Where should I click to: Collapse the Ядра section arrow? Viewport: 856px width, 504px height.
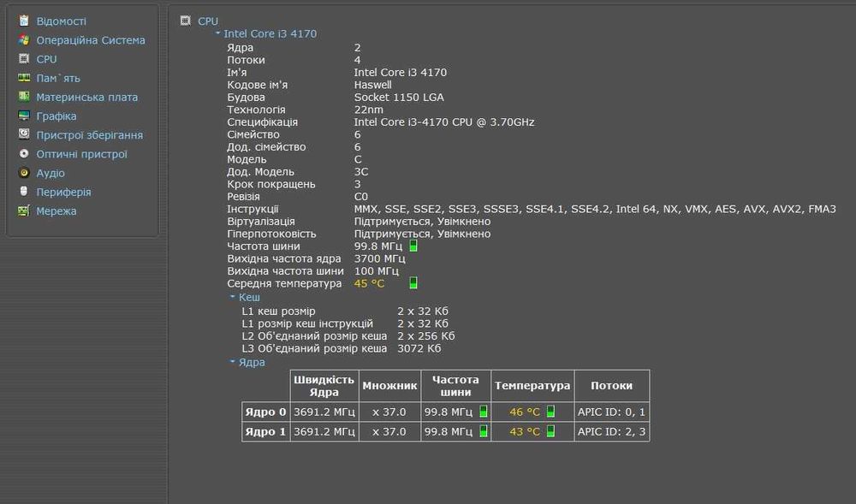click(x=233, y=362)
